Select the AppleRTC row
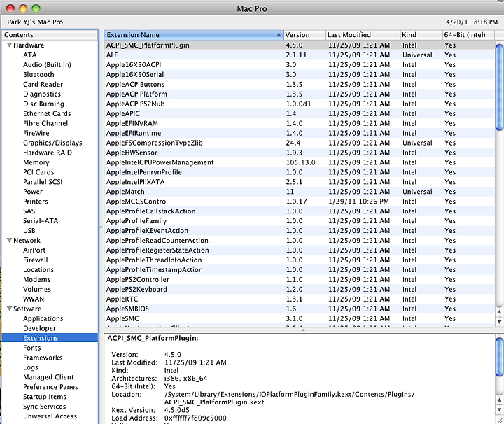The width and height of the screenshot is (504, 424). 300,299
